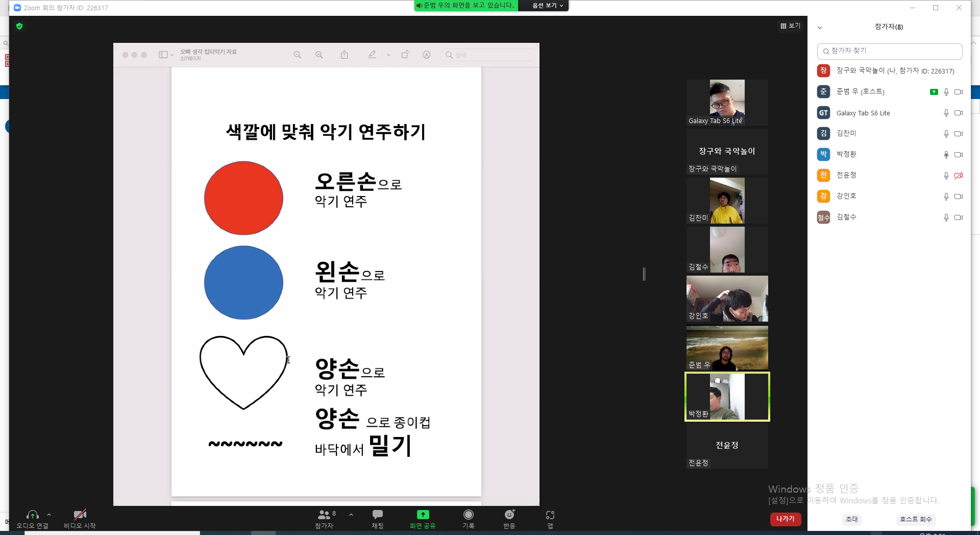Click 강인호 camera icon in list
Screen dimensions: 980x535
click(959, 197)
